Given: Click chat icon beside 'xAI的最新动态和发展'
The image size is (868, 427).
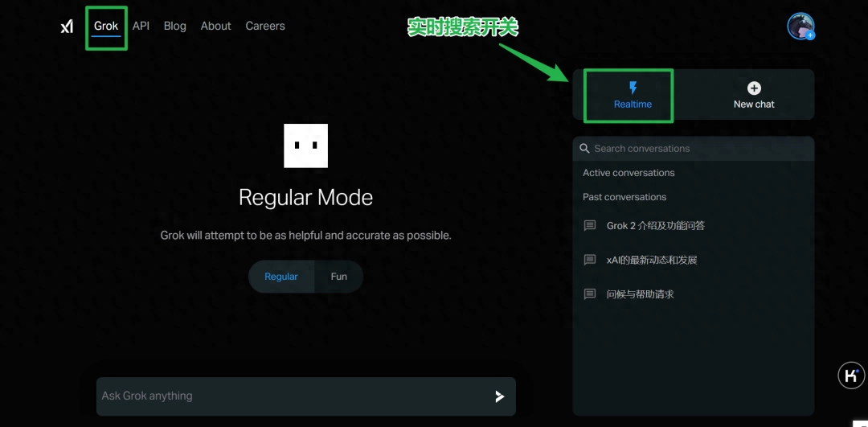Looking at the screenshot, I should tap(590, 260).
